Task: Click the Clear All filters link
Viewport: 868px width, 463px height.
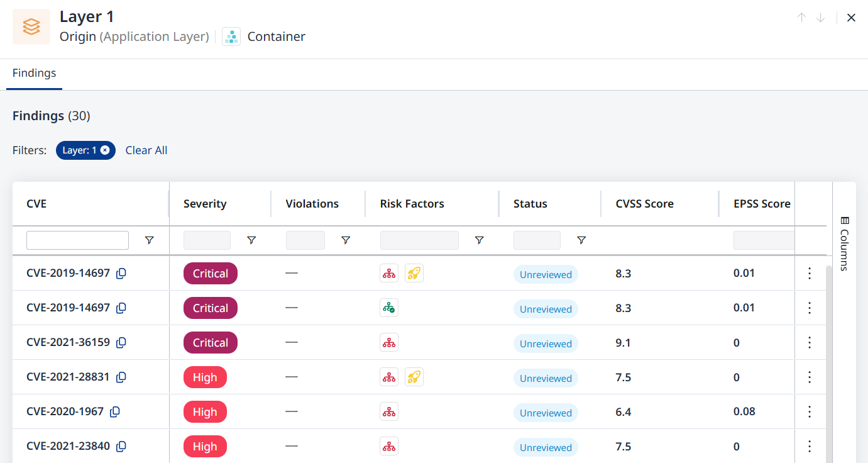Action: pos(146,150)
